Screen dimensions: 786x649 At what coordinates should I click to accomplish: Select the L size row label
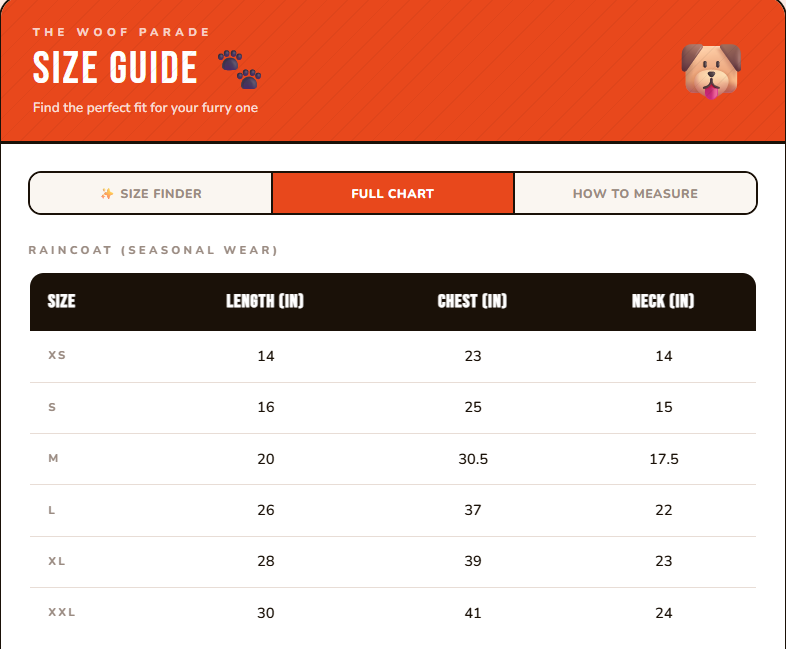pos(51,510)
